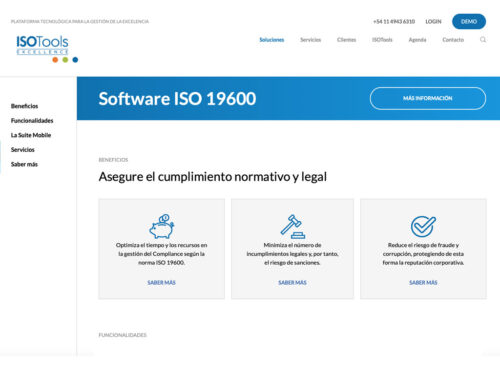Viewport: 500px width, 375px height.
Task: Select Saber más in the left sidebar
Action: 24,164
